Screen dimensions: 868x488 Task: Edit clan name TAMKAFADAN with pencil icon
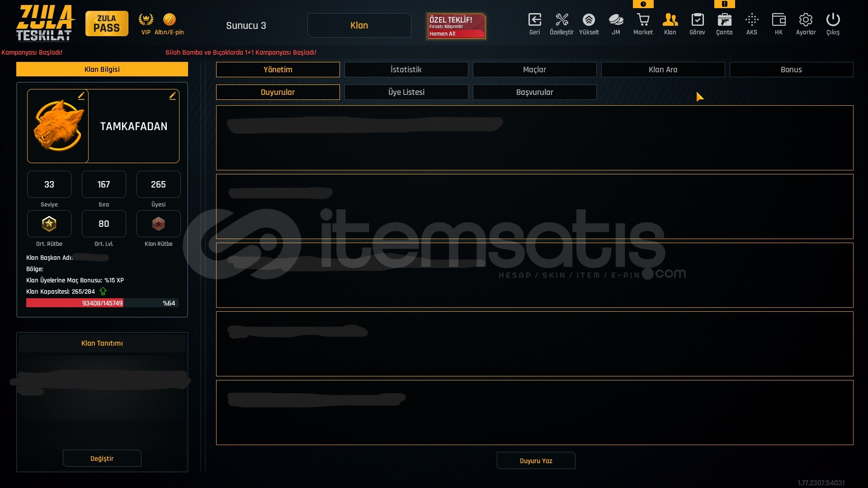coord(173,96)
